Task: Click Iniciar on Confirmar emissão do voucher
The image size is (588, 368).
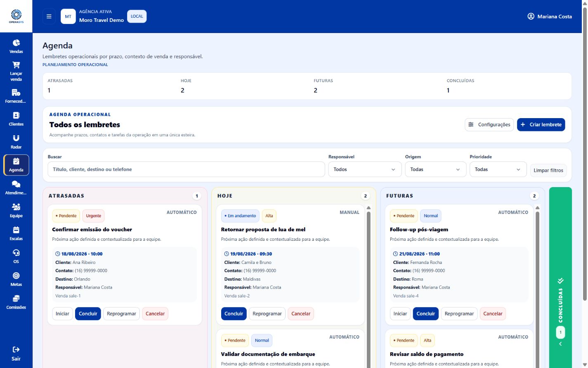Action: coord(62,314)
